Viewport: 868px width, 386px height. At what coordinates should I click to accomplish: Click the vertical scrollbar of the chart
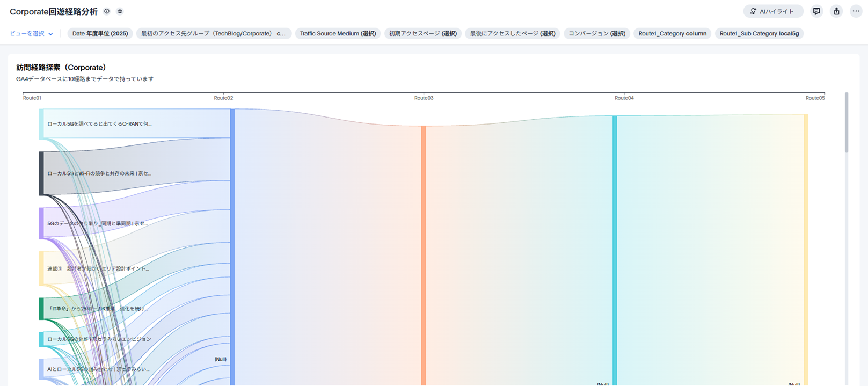[x=847, y=122]
